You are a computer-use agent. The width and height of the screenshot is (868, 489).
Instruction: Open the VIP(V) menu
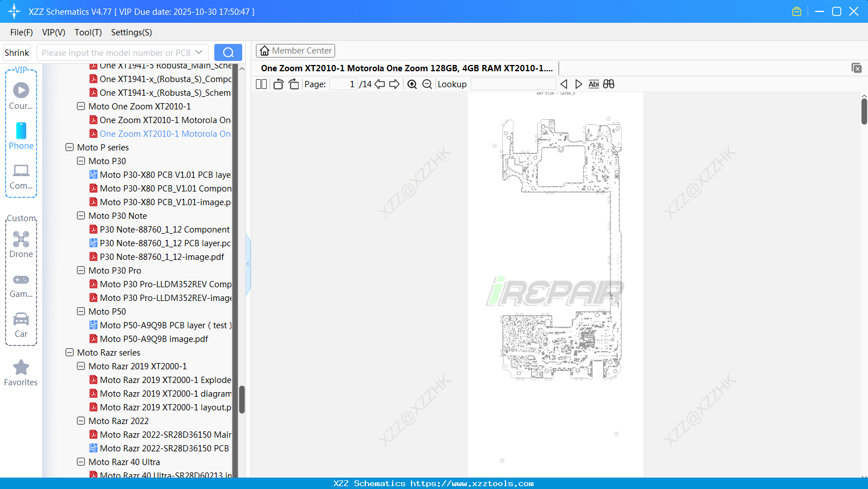tap(54, 32)
